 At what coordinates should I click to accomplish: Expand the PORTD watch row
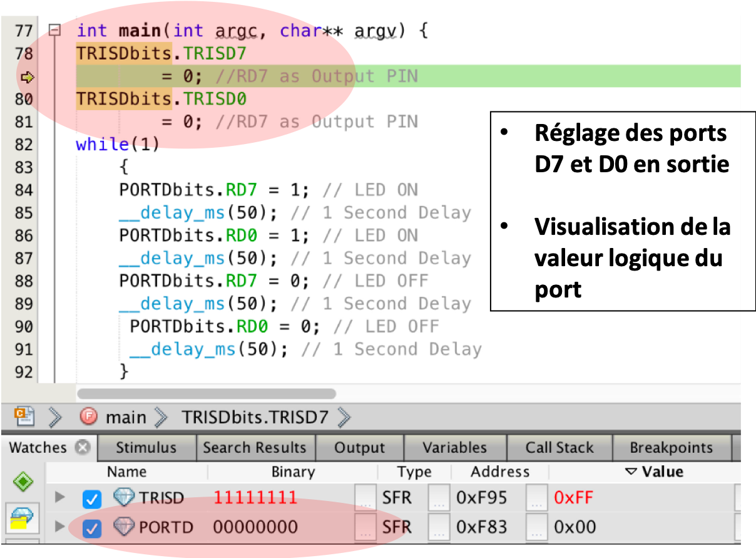click(60, 527)
